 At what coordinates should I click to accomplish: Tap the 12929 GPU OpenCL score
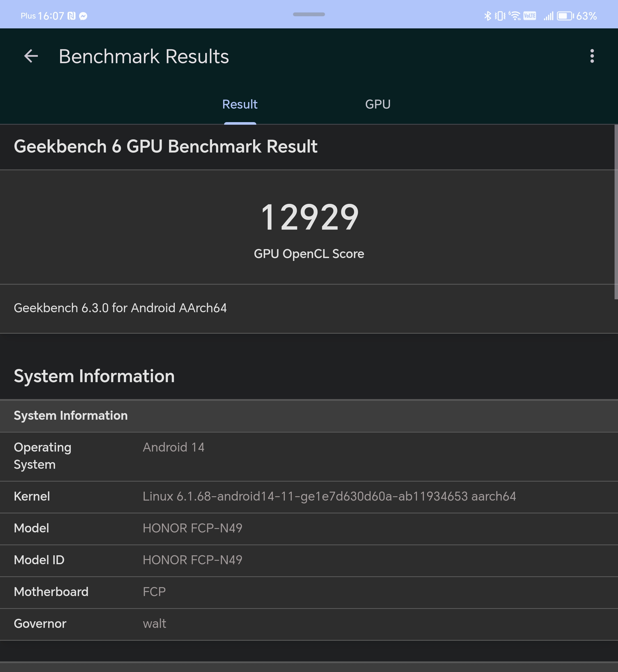pyautogui.click(x=309, y=217)
